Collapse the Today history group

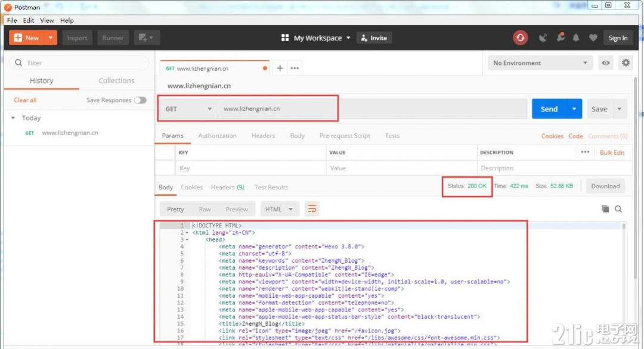[13, 118]
